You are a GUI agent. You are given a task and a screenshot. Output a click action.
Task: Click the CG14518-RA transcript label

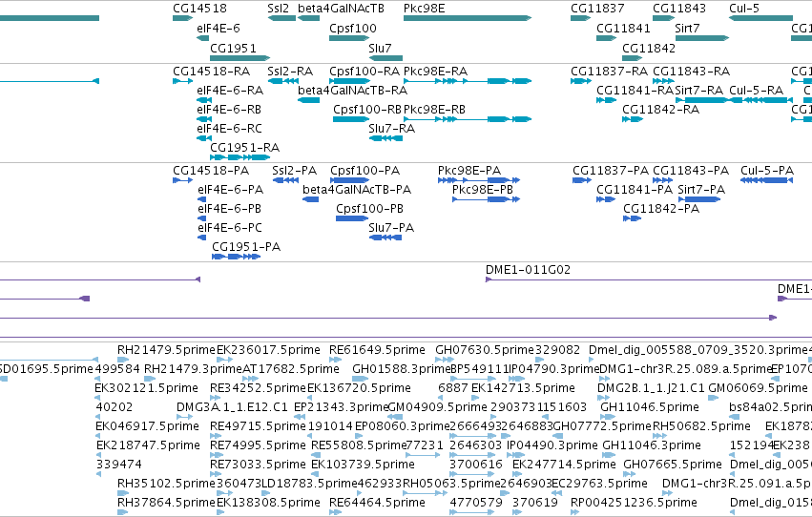click(x=211, y=72)
